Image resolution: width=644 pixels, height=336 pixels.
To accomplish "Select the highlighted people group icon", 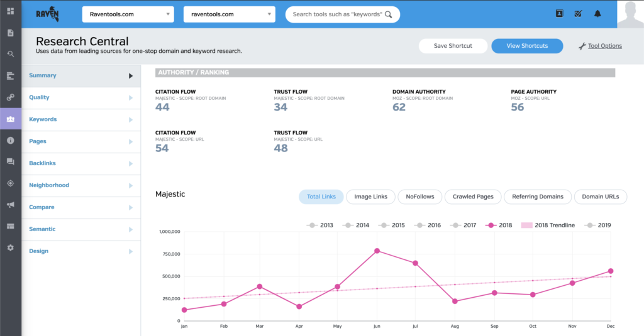I will pyautogui.click(x=11, y=119).
